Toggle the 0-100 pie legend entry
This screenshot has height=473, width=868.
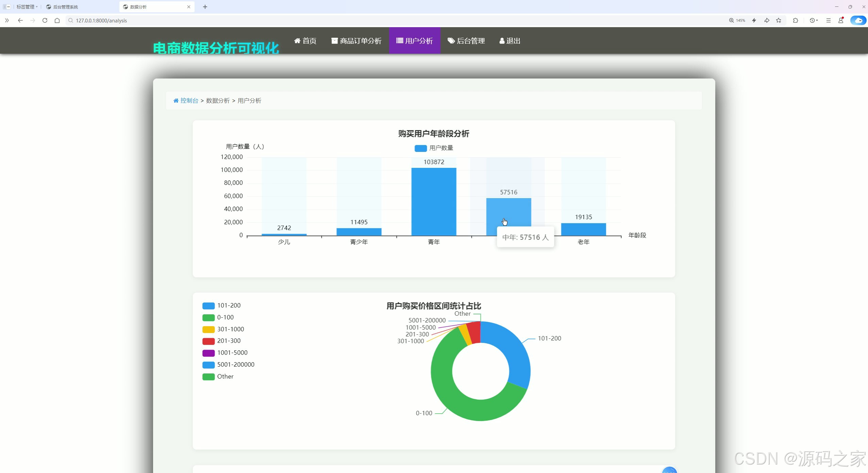click(225, 317)
